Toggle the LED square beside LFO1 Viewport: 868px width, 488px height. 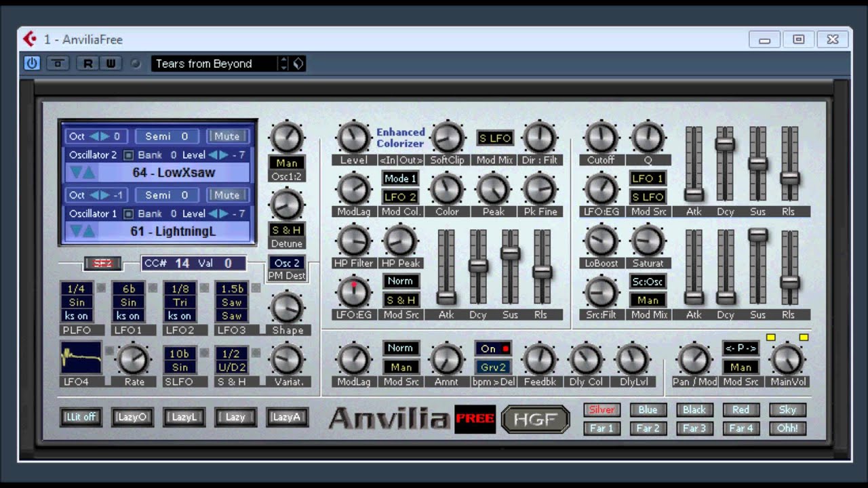coord(153,288)
